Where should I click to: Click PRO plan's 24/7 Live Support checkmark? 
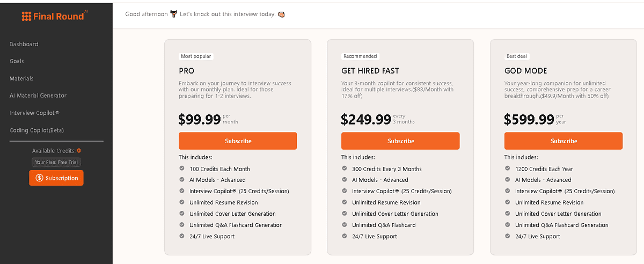[182, 236]
